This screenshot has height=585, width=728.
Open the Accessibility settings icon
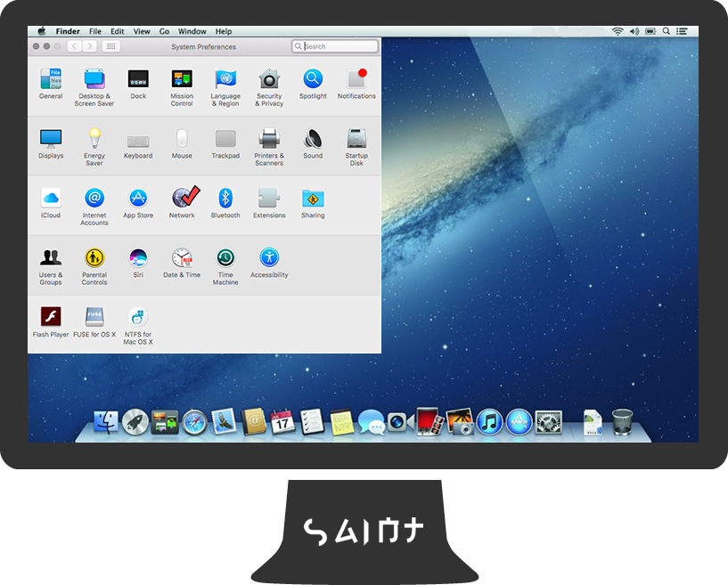[269, 258]
